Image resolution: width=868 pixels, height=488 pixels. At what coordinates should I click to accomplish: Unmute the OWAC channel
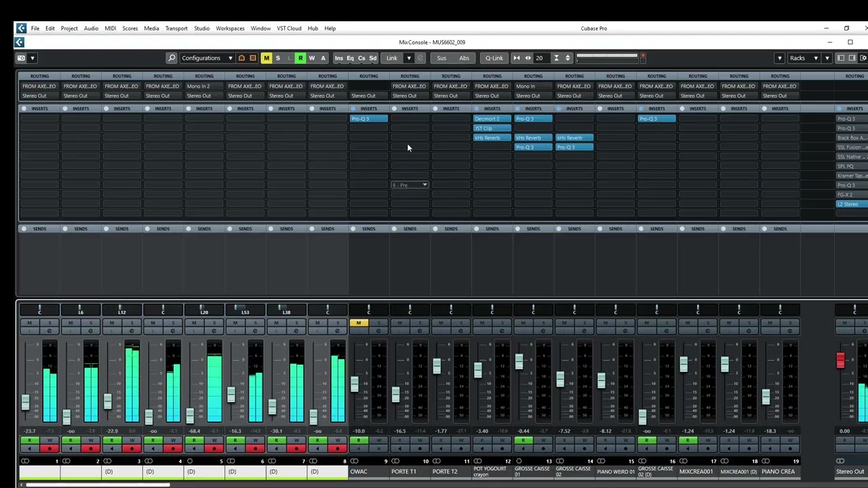click(x=359, y=323)
